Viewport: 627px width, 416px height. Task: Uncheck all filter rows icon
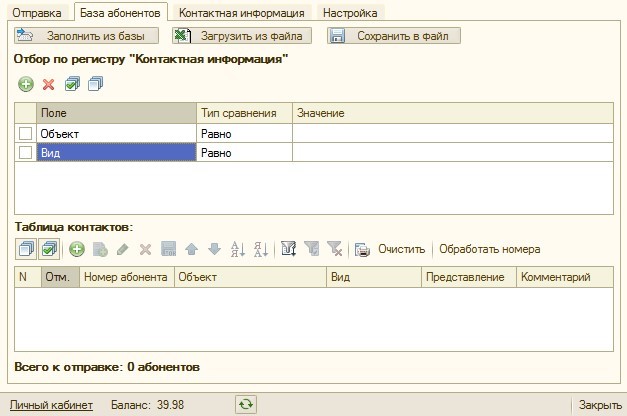click(x=96, y=84)
